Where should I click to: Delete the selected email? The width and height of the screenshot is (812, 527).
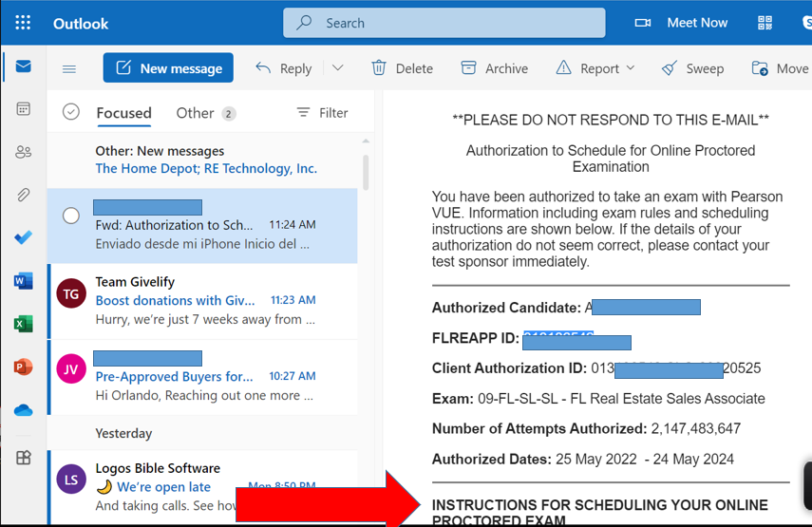403,68
